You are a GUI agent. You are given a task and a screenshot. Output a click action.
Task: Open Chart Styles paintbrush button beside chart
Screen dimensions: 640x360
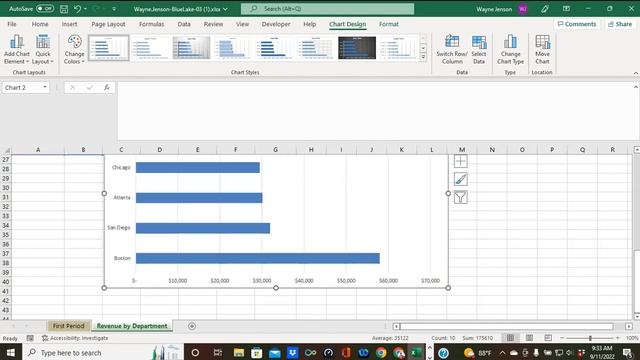(x=460, y=179)
